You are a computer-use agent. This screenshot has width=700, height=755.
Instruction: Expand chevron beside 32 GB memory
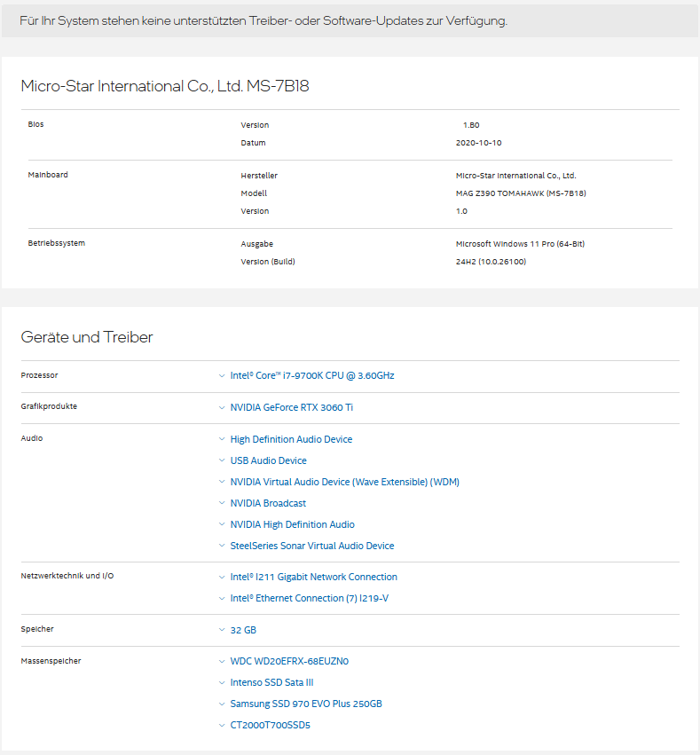[222, 630]
